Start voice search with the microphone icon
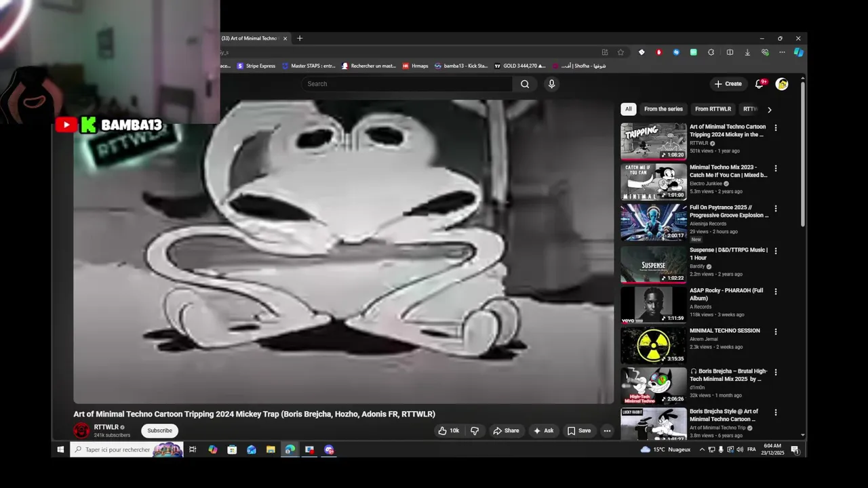Viewport: 868px width, 488px height. [x=551, y=84]
